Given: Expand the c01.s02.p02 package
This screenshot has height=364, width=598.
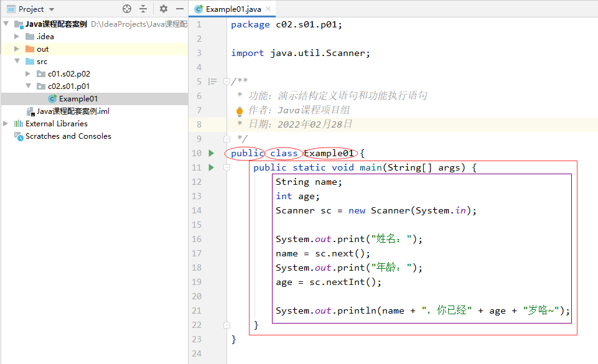Looking at the screenshot, I should (x=28, y=73).
